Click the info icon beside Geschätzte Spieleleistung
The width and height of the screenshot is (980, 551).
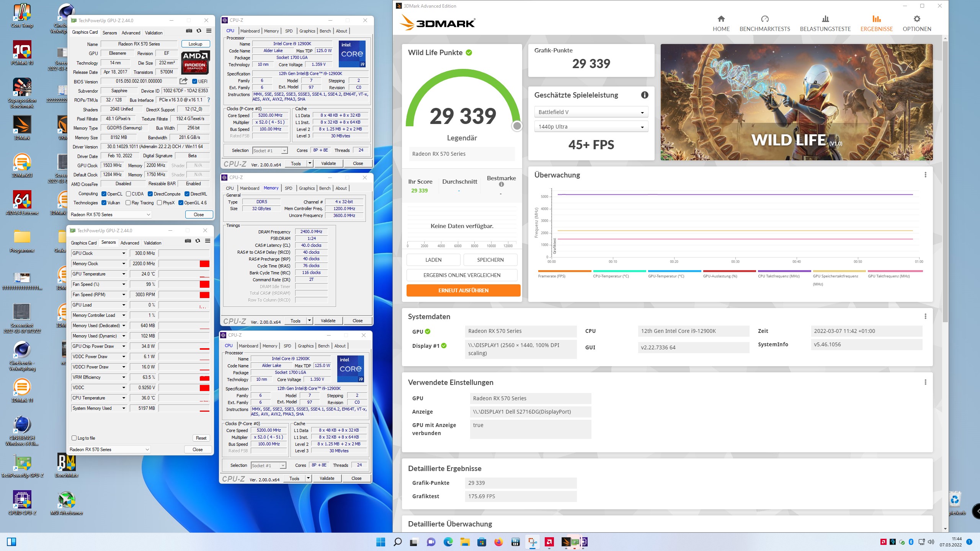pyautogui.click(x=645, y=95)
